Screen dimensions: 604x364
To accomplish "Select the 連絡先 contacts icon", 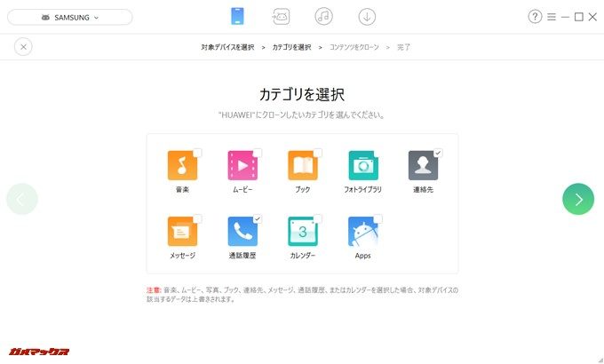I will 423,166.
